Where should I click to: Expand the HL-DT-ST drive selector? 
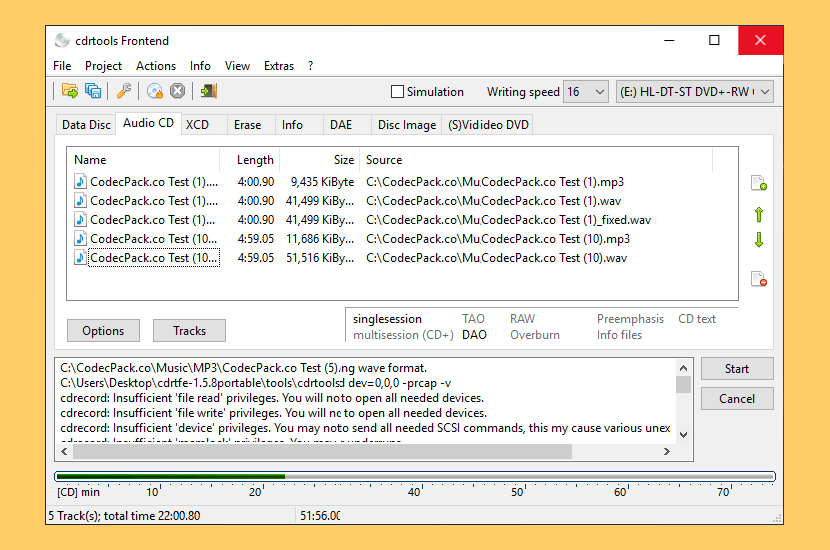click(x=695, y=92)
